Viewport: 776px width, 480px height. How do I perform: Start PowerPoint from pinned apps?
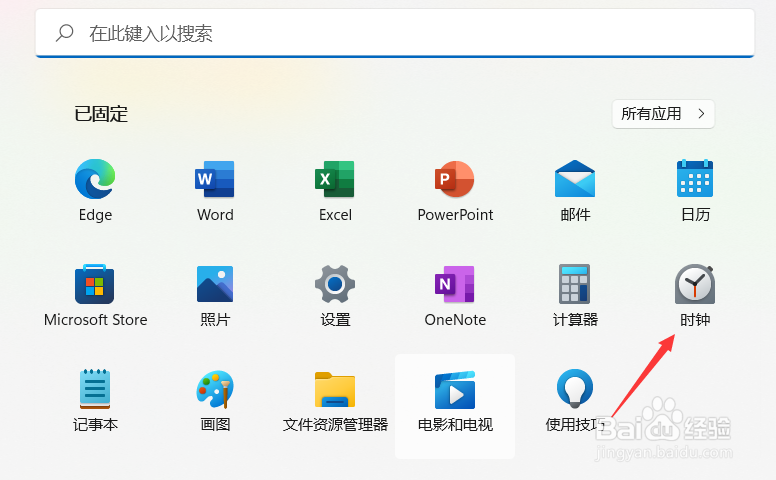(455, 179)
